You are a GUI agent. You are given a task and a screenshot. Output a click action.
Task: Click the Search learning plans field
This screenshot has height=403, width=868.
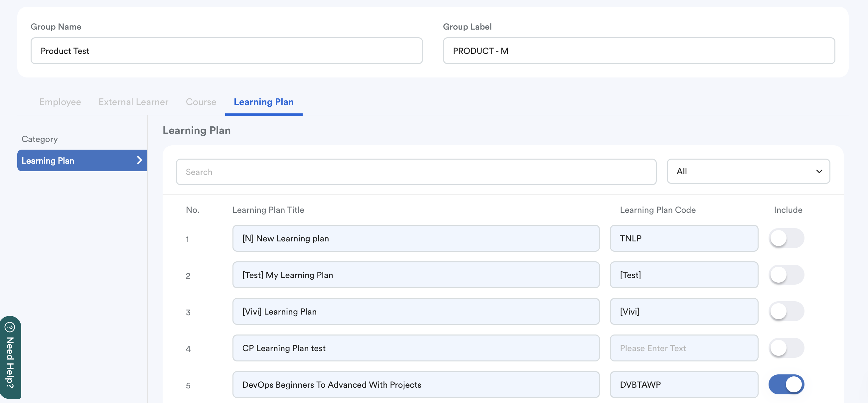tap(416, 172)
